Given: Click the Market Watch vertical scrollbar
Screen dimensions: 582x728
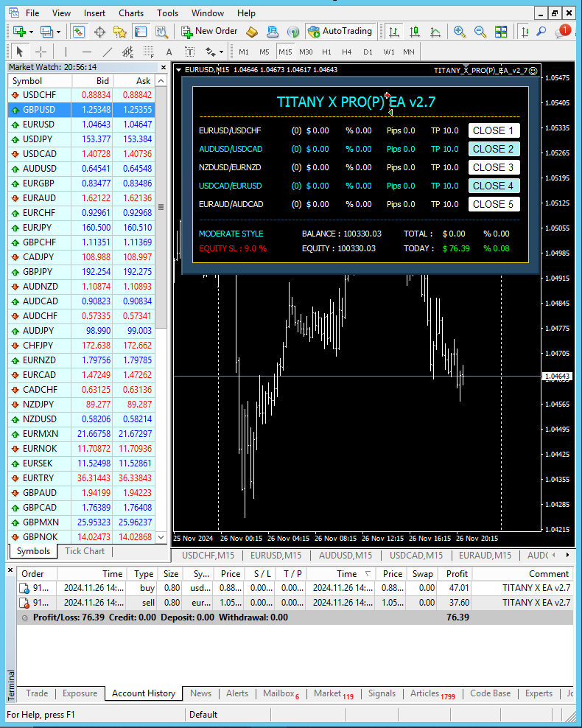Looking at the screenshot, I should click(161, 208).
